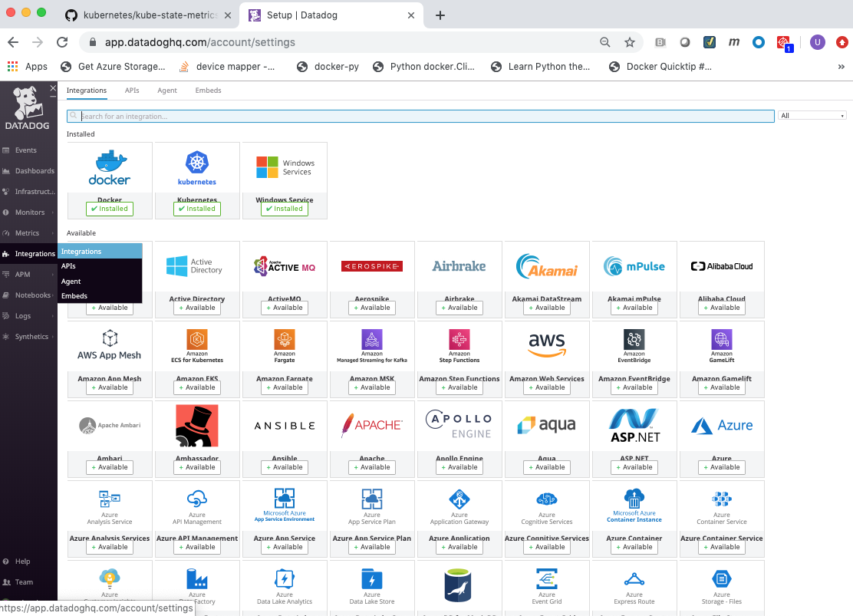Image resolution: width=853 pixels, height=616 pixels.
Task: Switch to the Agent tab
Action: point(167,91)
